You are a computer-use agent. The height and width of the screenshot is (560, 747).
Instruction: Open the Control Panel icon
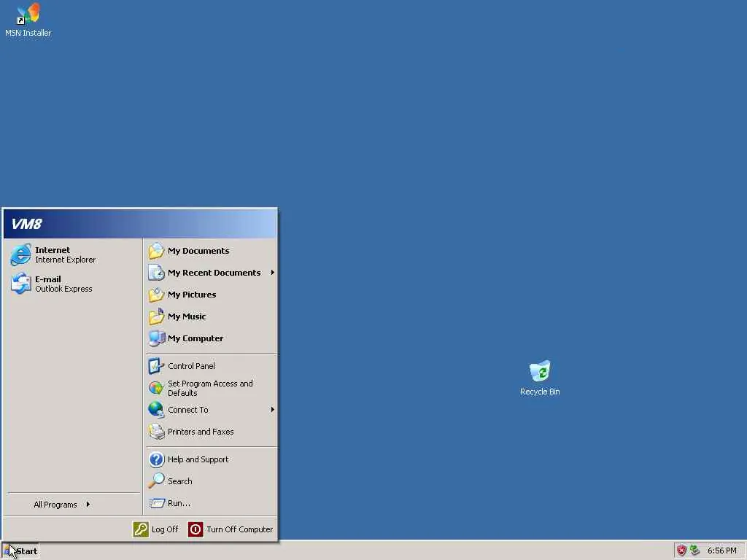[156, 366]
